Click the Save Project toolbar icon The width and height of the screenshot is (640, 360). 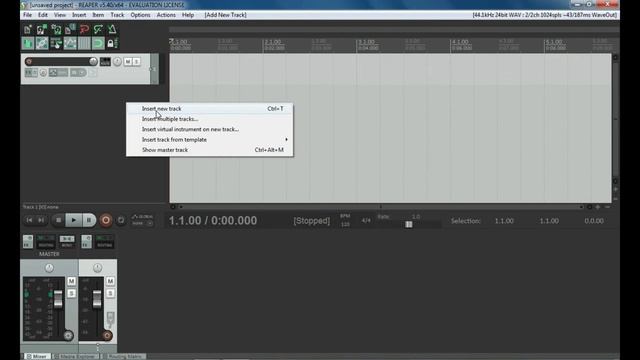(x=56, y=29)
